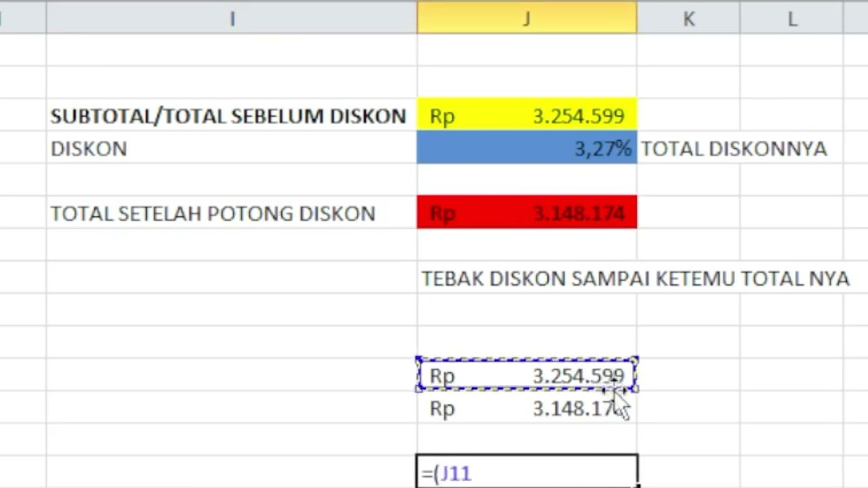Screen dimensions: 868x488
Task: Select column L header
Action: [x=791, y=18]
